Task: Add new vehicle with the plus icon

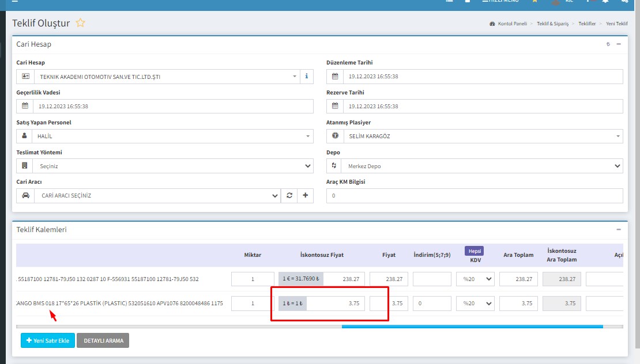Action: pyautogui.click(x=305, y=196)
